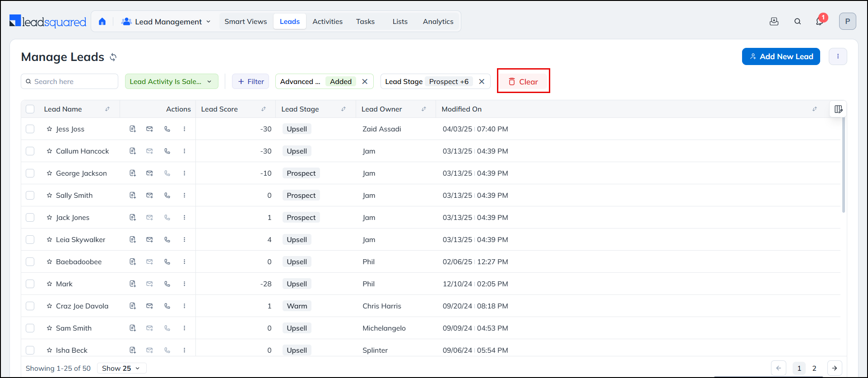Image resolution: width=868 pixels, height=378 pixels.
Task: Open the Show 25 page size dropdown
Action: pyautogui.click(x=121, y=369)
